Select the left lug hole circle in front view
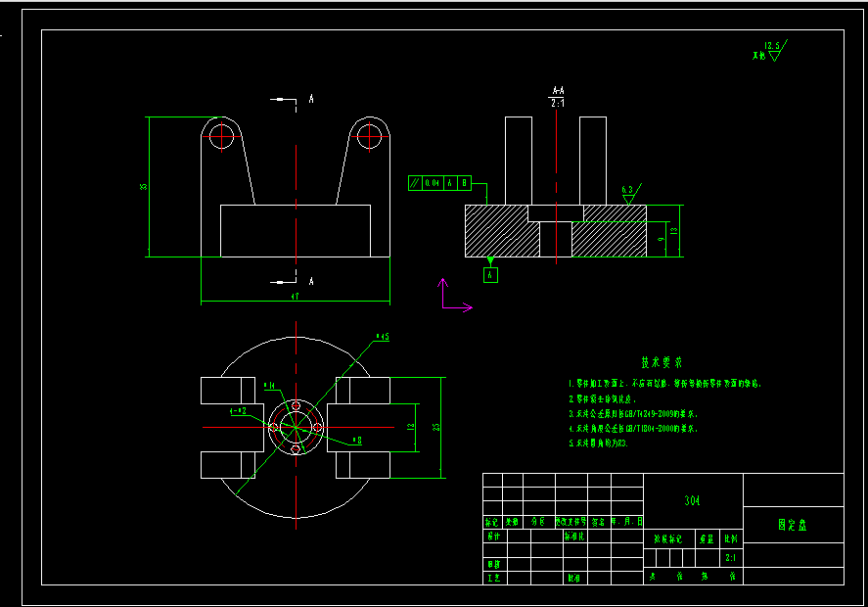 point(221,136)
